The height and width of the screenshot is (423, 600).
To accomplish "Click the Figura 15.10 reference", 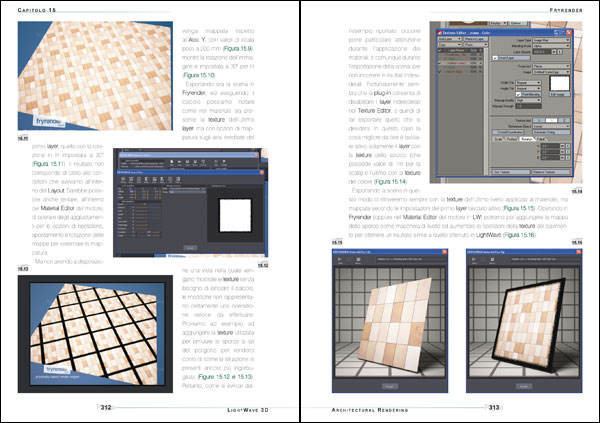I will coord(199,75).
